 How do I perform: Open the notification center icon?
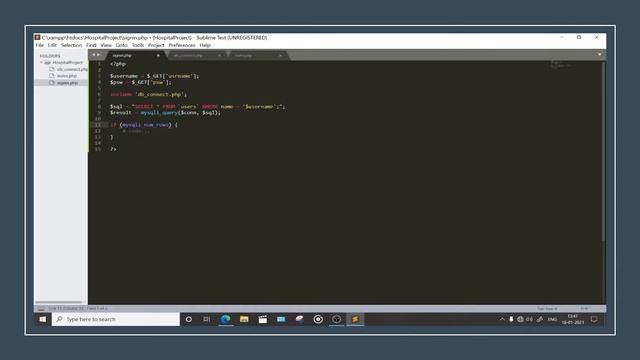594,319
